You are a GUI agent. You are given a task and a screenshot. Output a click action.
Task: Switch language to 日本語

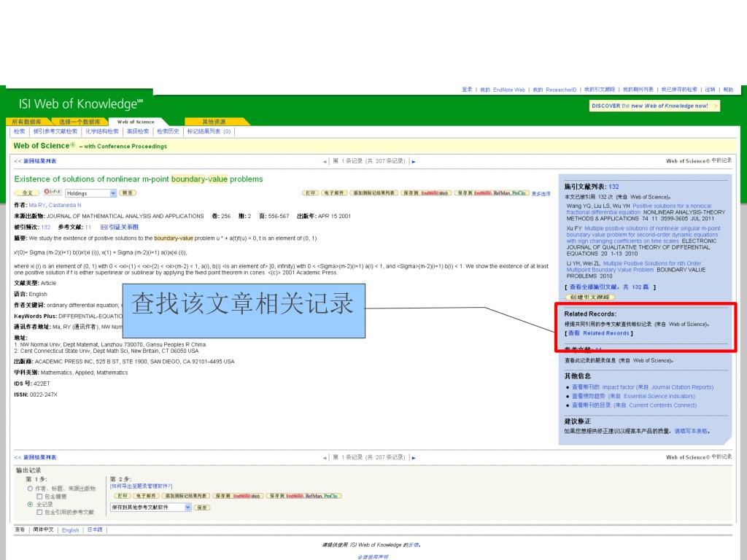click(x=95, y=529)
